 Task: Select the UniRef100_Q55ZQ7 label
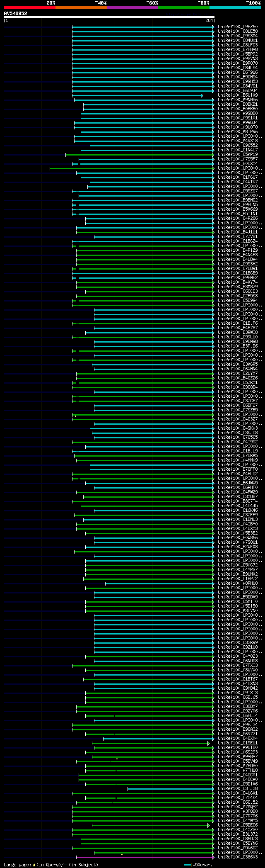238,191
